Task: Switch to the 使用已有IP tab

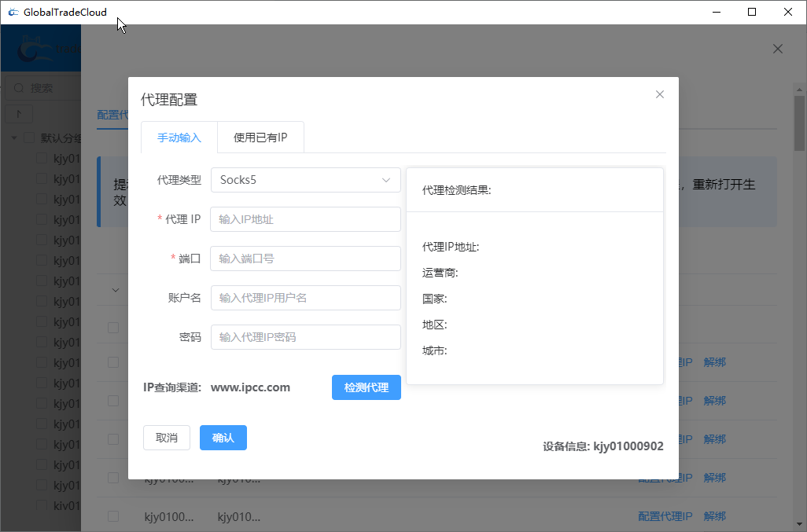Action: pos(260,136)
